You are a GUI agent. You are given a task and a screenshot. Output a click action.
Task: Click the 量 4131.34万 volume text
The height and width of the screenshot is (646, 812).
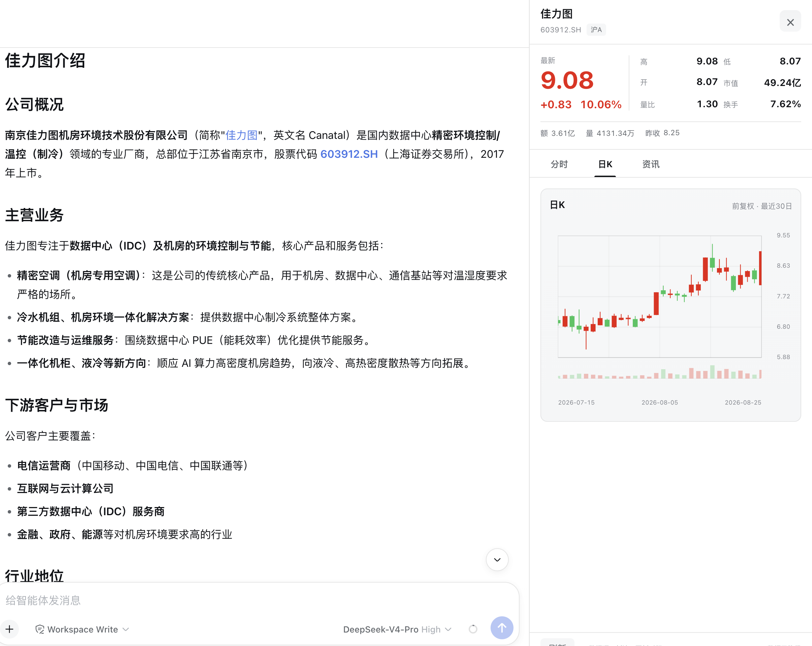pos(610,133)
